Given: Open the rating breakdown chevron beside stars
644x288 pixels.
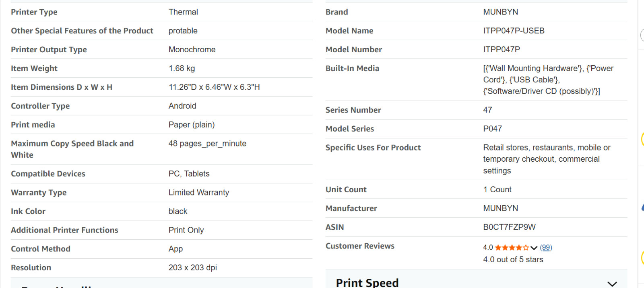Looking at the screenshot, I should coord(534,248).
